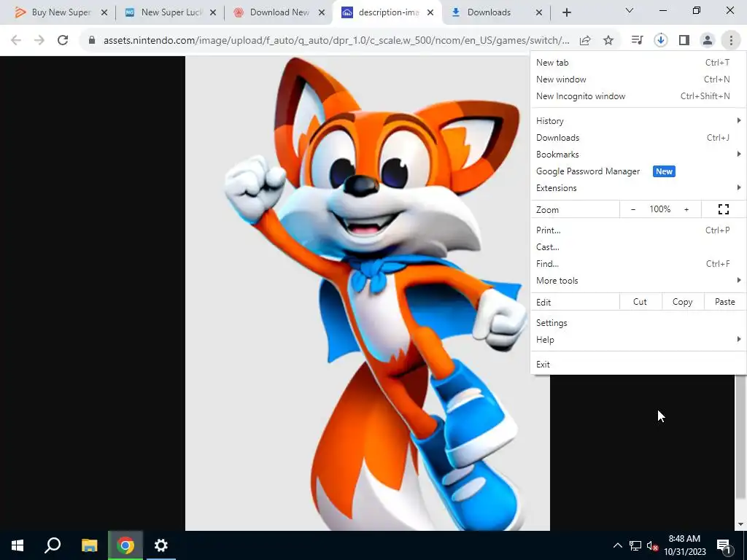Image resolution: width=747 pixels, height=560 pixels.
Task: Select New tab in Chrome menu
Action: click(x=638, y=63)
